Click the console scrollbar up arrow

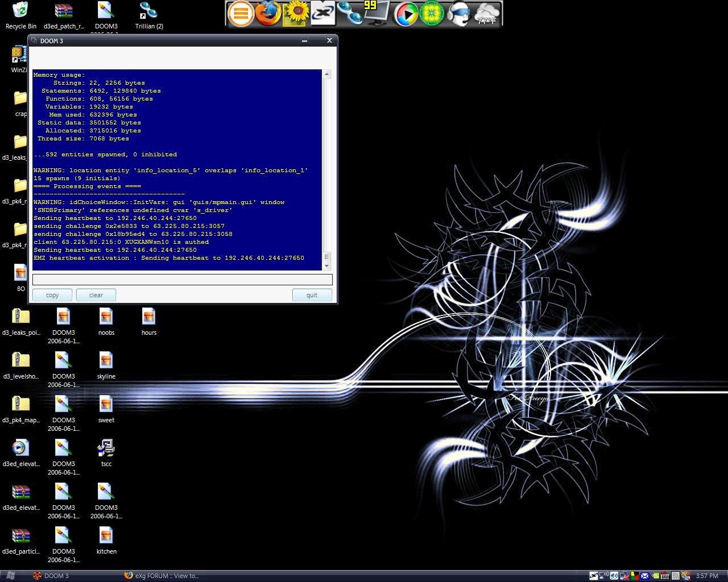point(326,74)
